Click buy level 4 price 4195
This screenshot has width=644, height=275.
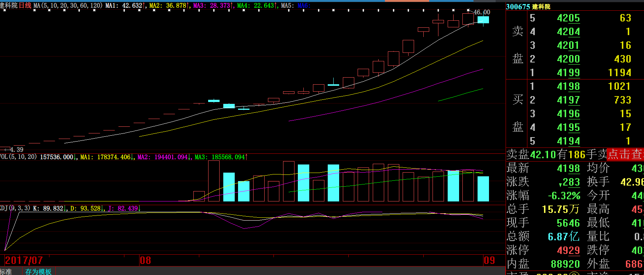click(568, 128)
